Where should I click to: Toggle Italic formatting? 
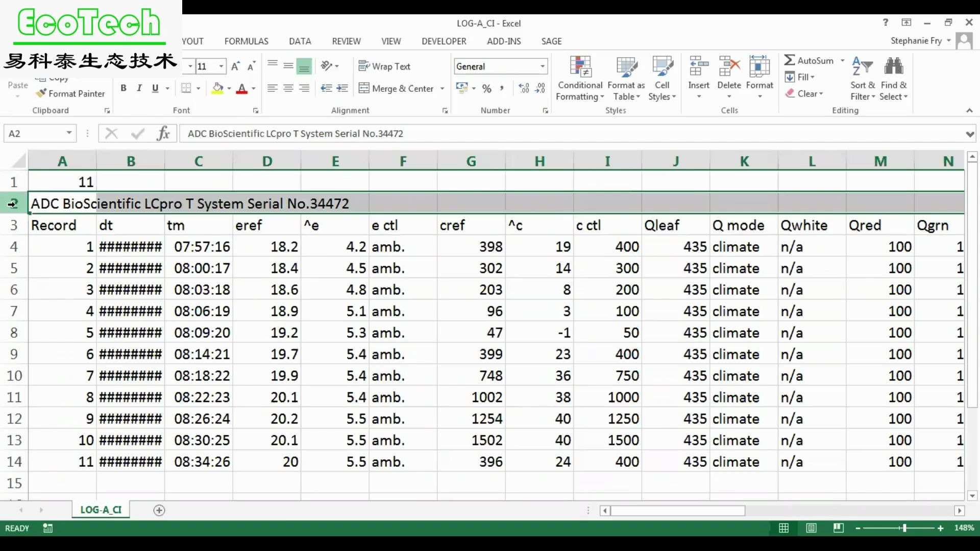pos(139,88)
